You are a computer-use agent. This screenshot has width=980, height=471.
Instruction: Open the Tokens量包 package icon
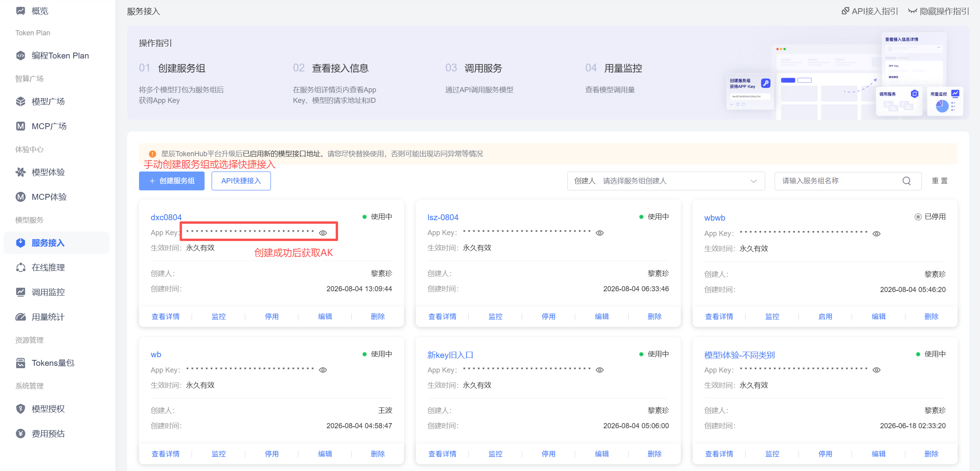(x=20, y=363)
